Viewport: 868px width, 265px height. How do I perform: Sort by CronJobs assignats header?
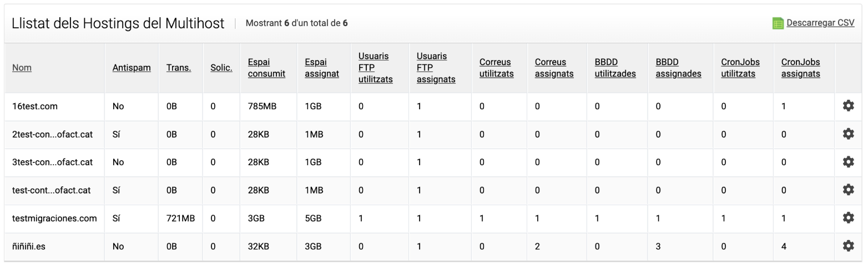point(801,68)
